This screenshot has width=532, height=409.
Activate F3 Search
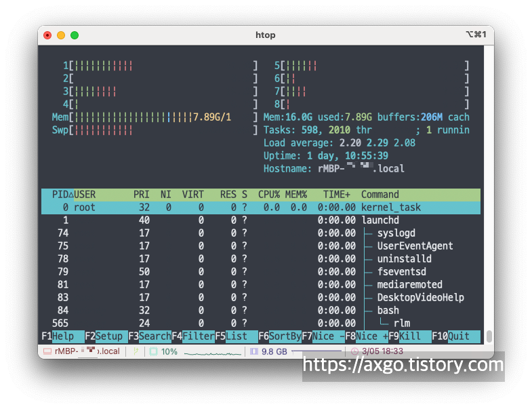(x=150, y=336)
